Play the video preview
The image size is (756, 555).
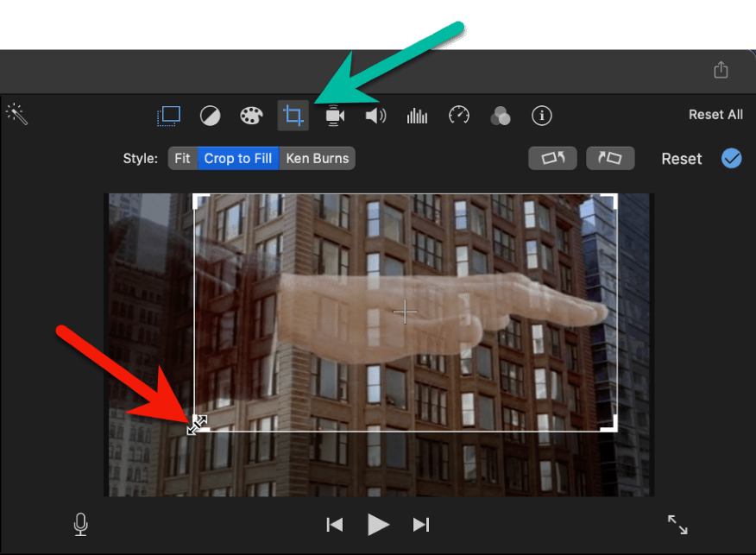click(378, 525)
